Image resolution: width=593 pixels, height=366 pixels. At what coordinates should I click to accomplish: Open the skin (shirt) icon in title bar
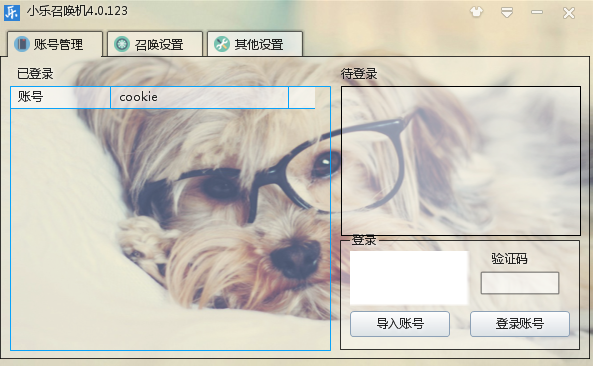(x=477, y=12)
